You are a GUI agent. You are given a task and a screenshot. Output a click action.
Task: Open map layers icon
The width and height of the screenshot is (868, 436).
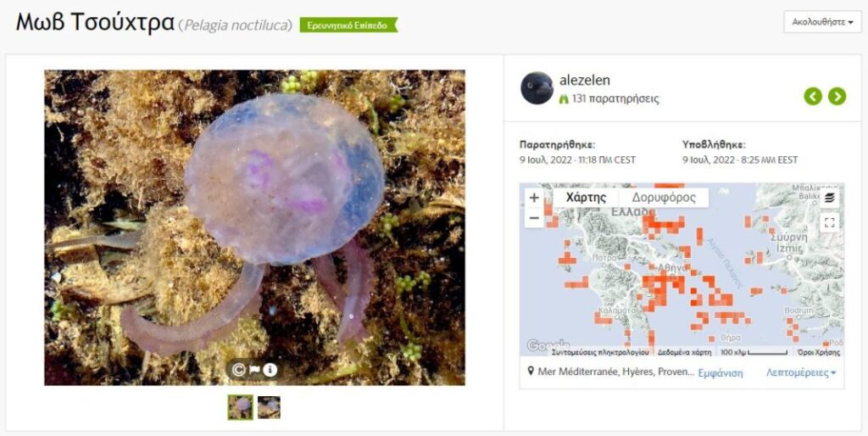(x=829, y=198)
